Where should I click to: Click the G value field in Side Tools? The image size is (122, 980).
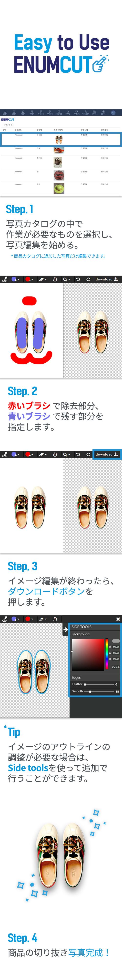116,653
